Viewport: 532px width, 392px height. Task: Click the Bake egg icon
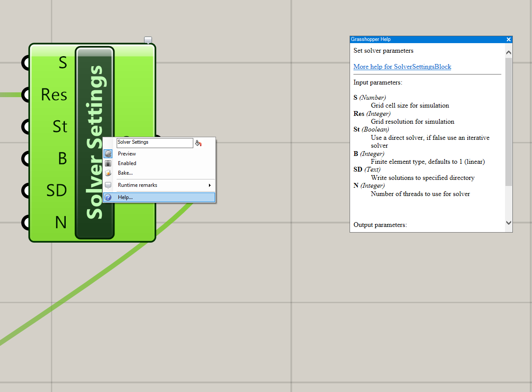108,173
